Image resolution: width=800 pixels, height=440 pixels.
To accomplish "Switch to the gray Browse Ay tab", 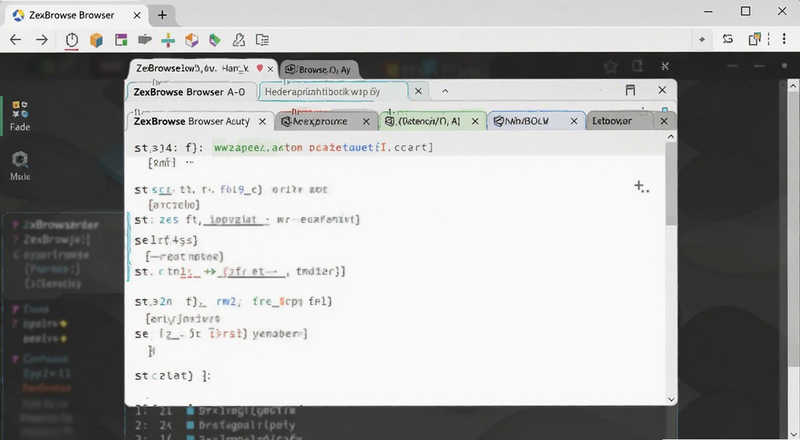I will tap(318, 69).
